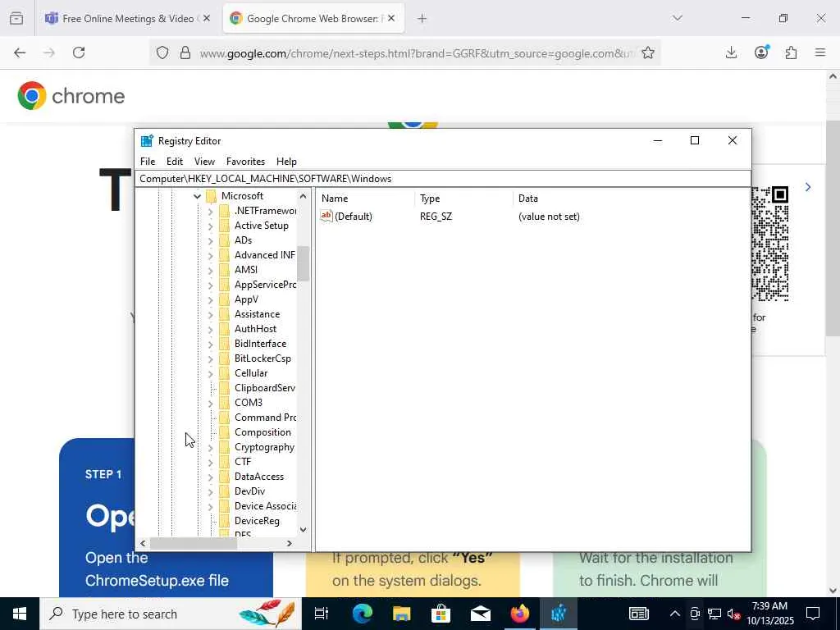840x630 pixels.
Task: Open the browser account icon
Action: [x=761, y=52]
